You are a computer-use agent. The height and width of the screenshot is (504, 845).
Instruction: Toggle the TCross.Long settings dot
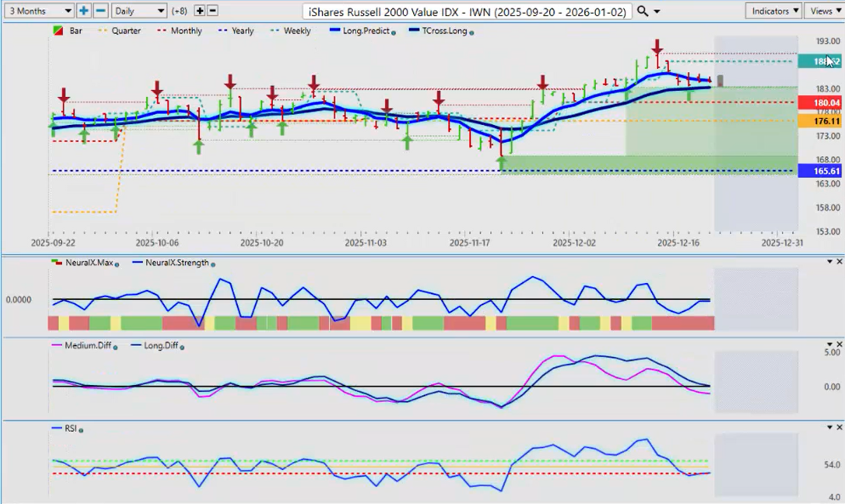coord(472,32)
